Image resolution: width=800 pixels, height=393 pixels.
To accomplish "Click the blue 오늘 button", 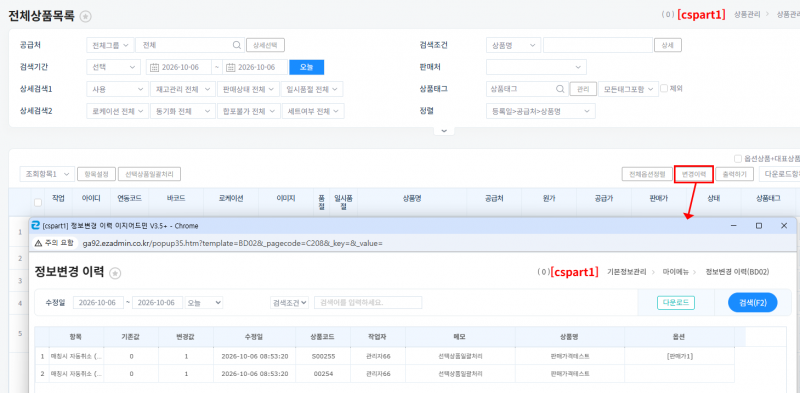I will point(307,67).
